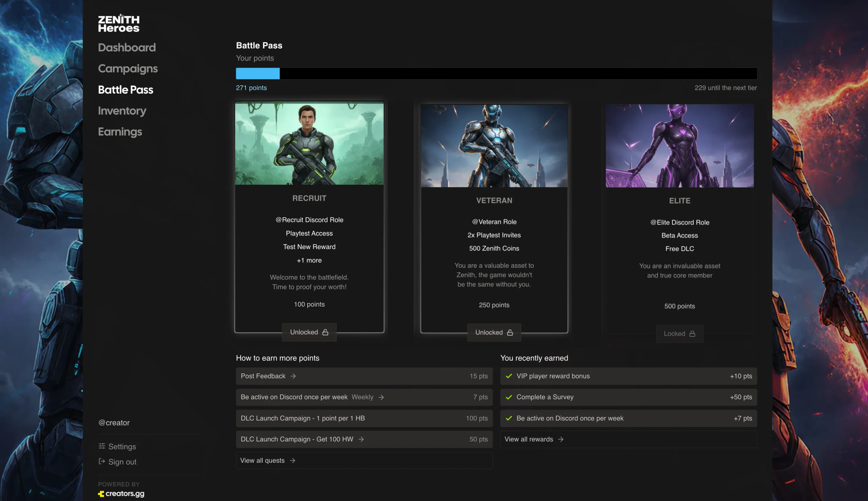Click the Complete a Survey earned entry
Viewport: 868px width, 501px height.
628,397
